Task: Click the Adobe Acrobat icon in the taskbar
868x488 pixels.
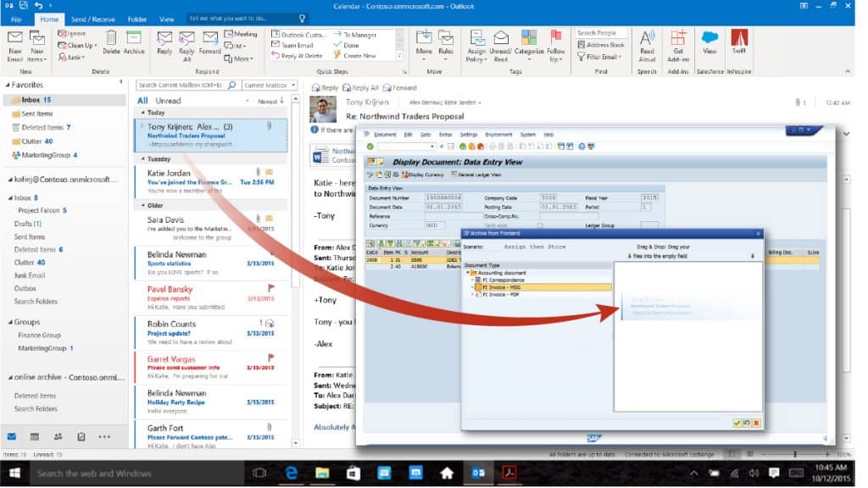Action: click(509, 473)
